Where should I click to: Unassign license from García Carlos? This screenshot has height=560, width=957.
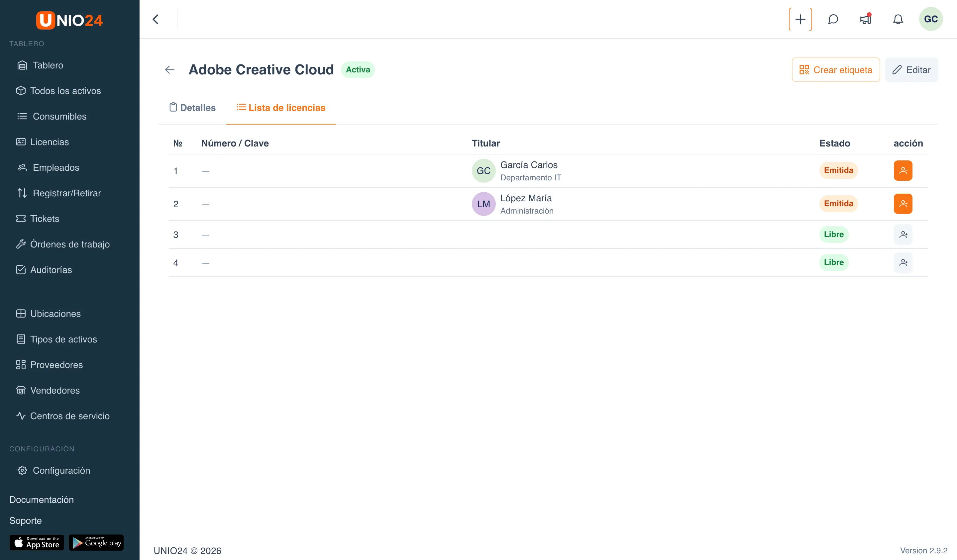click(x=903, y=170)
